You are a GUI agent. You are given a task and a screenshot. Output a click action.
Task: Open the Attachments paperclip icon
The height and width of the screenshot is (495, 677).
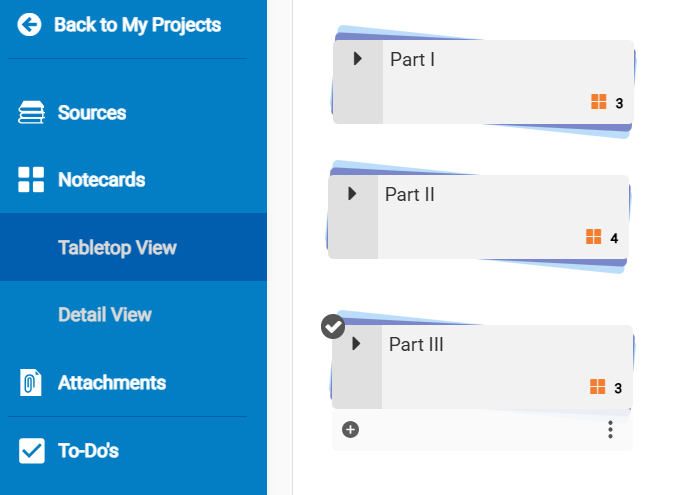click(x=31, y=382)
